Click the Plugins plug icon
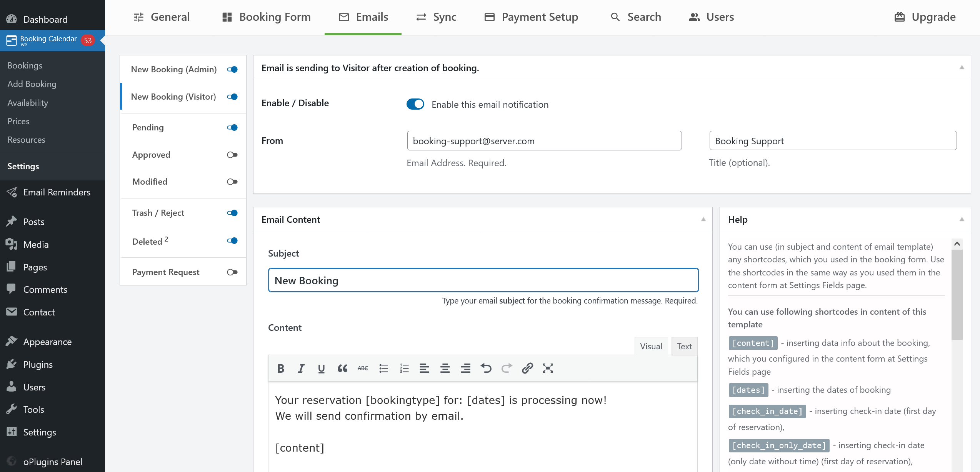 (x=12, y=364)
